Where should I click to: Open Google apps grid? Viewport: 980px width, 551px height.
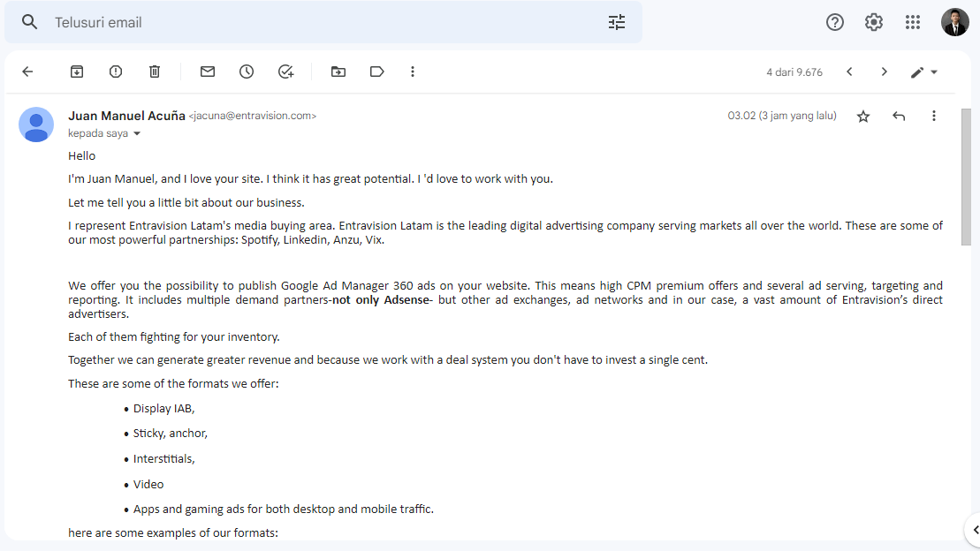[x=913, y=22]
